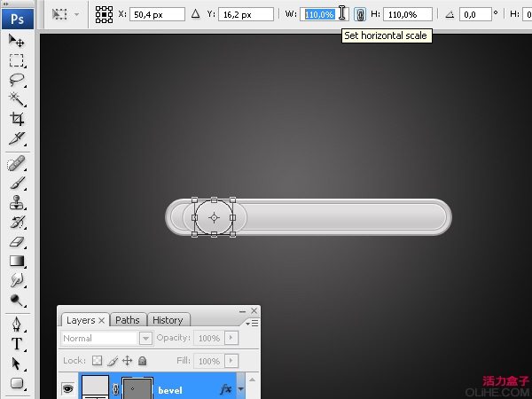
Task: Open the Opacity slider arrow
Action: 231,338
